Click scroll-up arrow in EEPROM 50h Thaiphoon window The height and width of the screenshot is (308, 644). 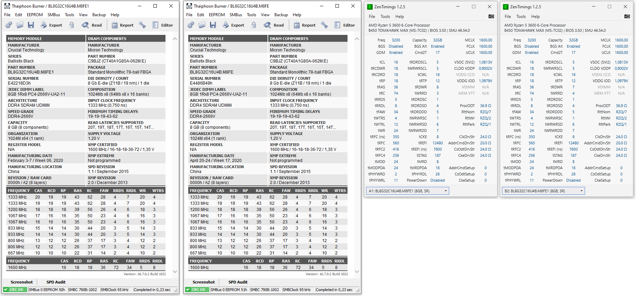click(175, 39)
